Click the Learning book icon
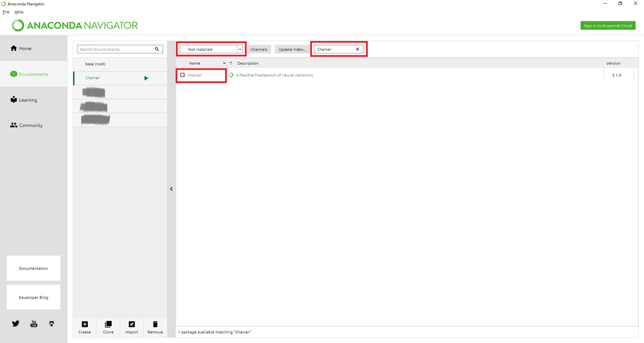Image resolution: width=644 pixels, height=343 pixels. (14, 99)
